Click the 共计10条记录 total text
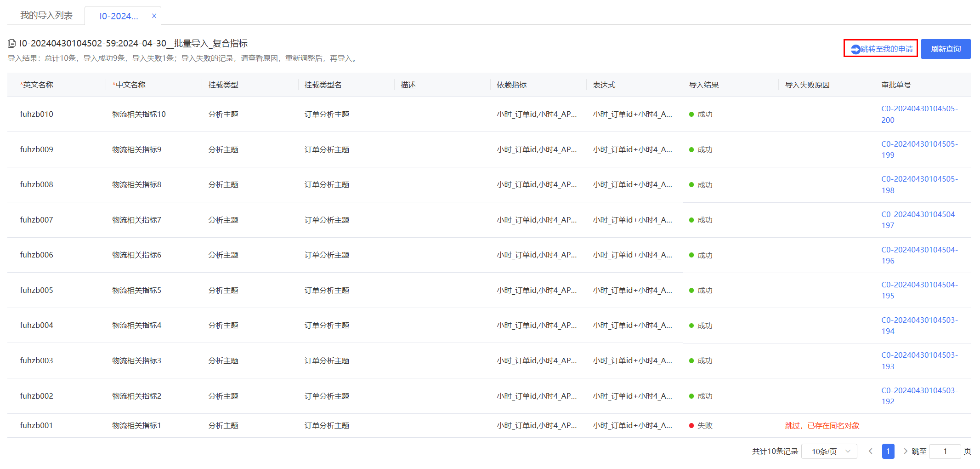This screenshot has width=980, height=469. click(x=775, y=452)
